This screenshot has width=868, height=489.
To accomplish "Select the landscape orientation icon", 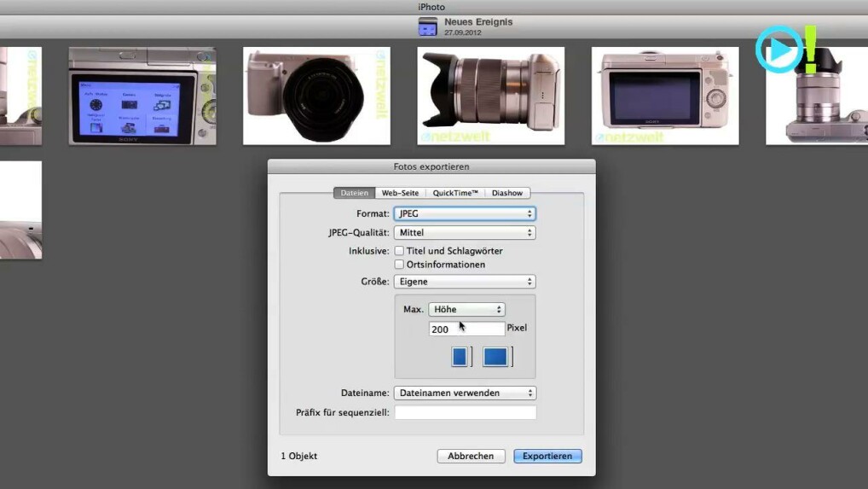I will 495,357.
